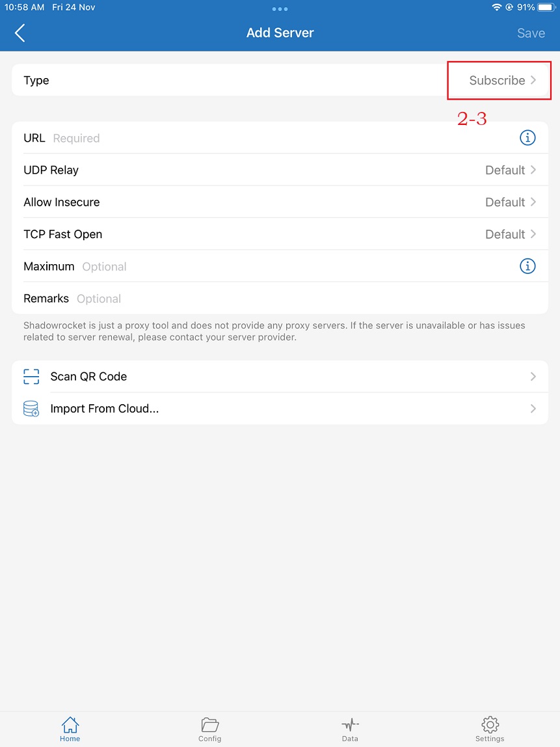Focus the Maximum Optional field
Viewport: 560px width, 747px height.
[x=293, y=267]
